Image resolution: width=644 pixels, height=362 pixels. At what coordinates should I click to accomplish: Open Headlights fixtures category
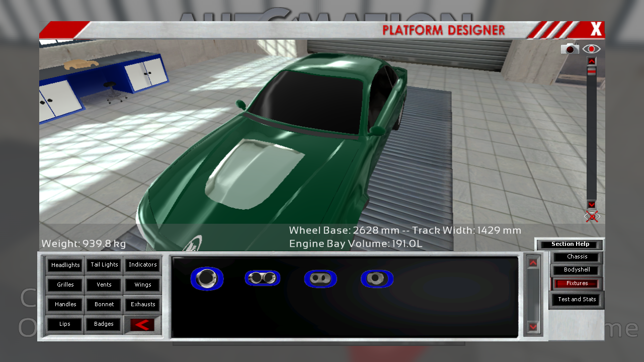pyautogui.click(x=65, y=265)
